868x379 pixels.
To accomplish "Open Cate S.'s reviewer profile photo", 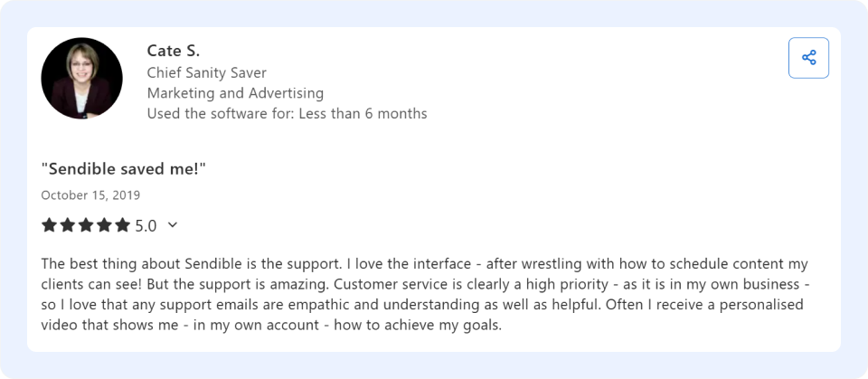I will point(82,78).
